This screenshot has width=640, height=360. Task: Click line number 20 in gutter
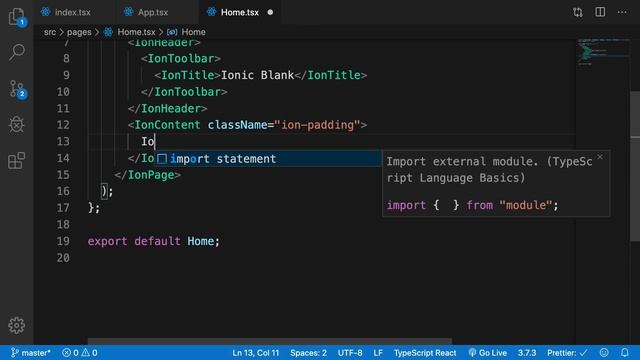point(63,258)
